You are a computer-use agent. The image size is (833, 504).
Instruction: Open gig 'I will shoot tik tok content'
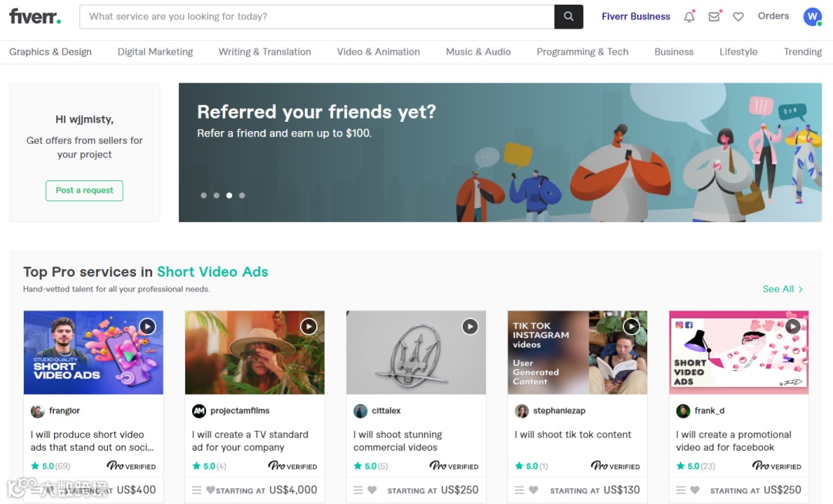coord(572,435)
